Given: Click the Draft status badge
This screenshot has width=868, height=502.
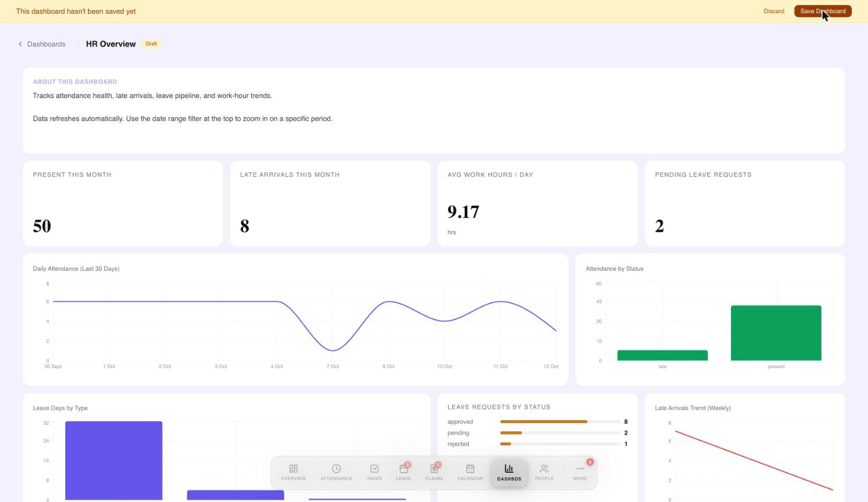Looking at the screenshot, I should pyautogui.click(x=151, y=44).
